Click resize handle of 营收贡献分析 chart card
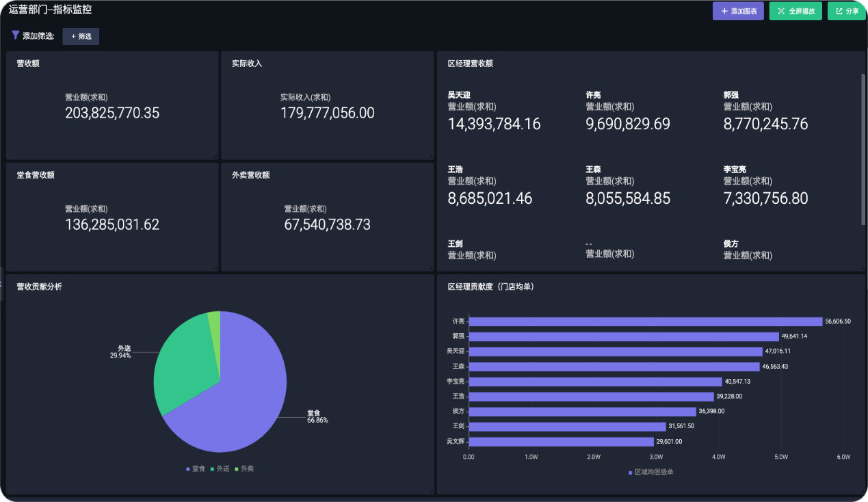The width and height of the screenshot is (868, 502). point(430,490)
